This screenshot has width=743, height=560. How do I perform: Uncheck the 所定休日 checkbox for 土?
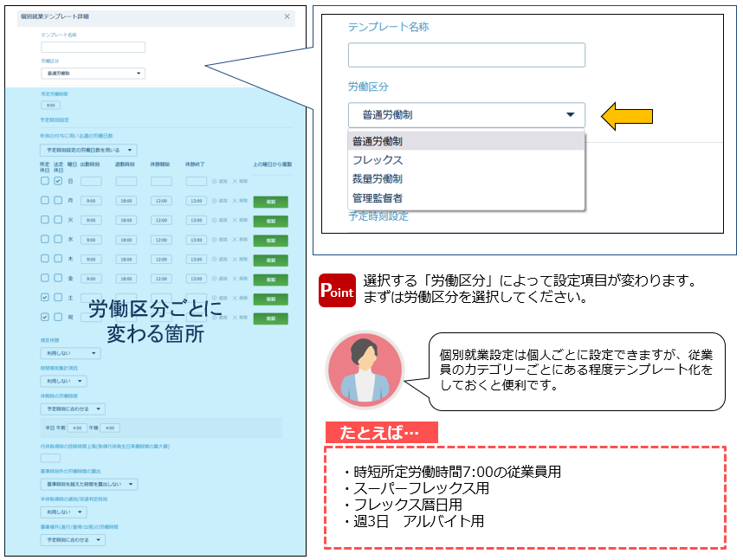[44, 298]
